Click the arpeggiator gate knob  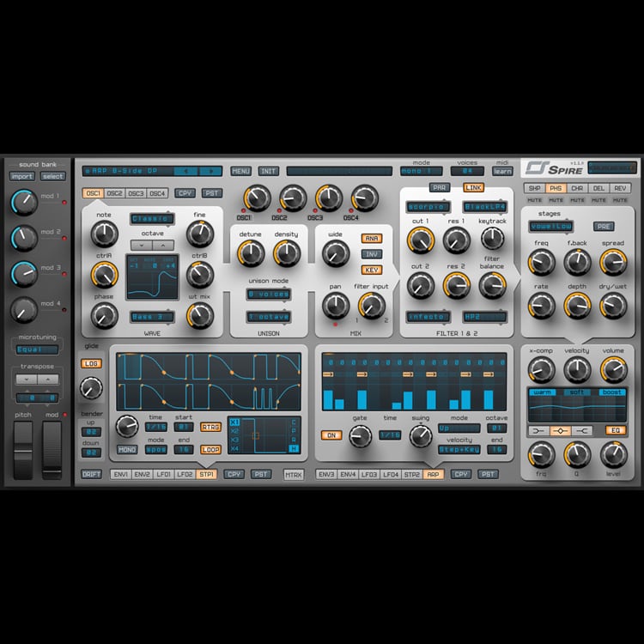(x=360, y=436)
